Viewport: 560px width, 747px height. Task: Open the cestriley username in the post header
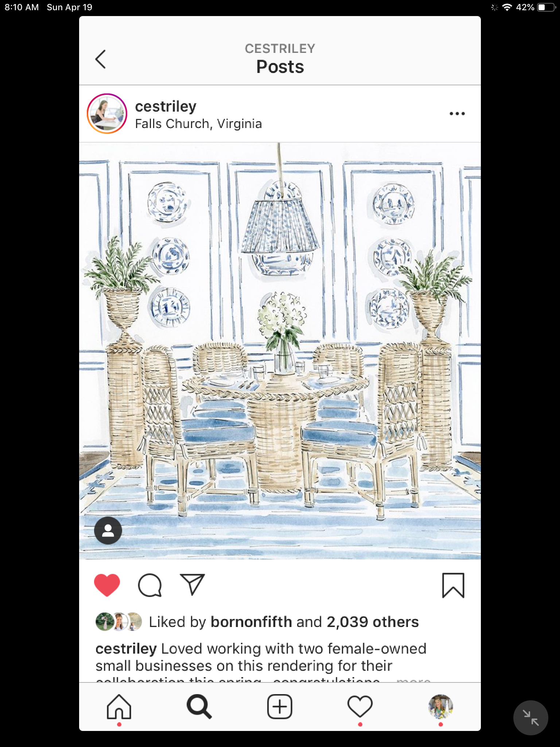coord(166,107)
